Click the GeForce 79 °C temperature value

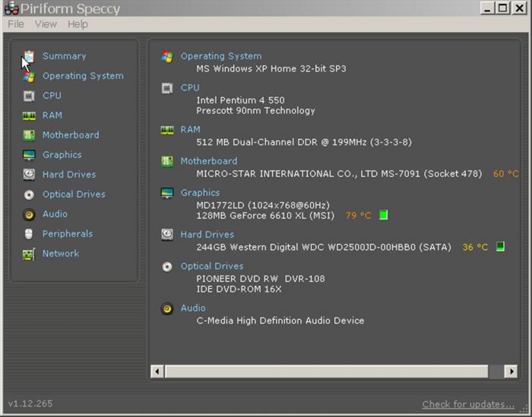(x=358, y=216)
